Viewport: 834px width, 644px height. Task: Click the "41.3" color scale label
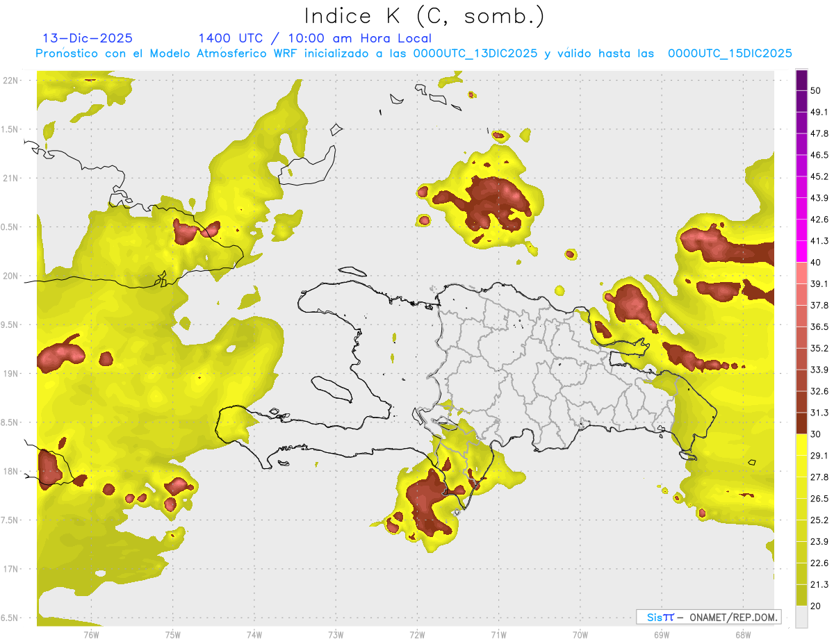(x=819, y=241)
